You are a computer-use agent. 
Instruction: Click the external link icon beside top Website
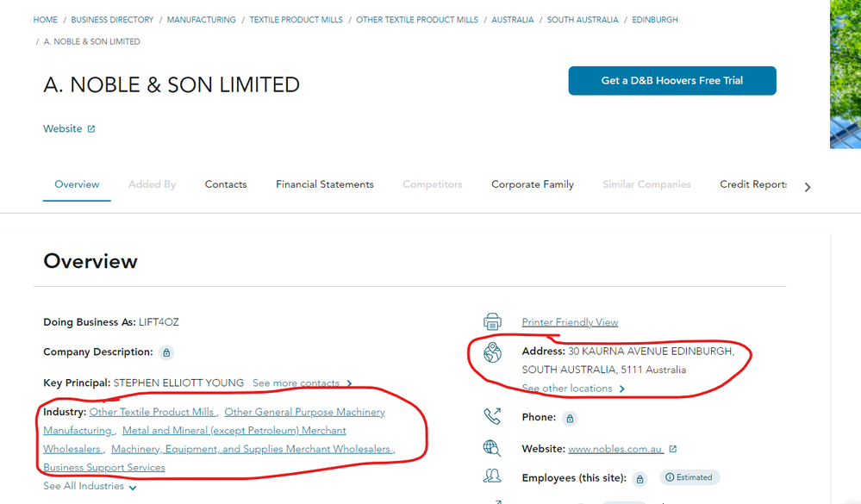pyautogui.click(x=91, y=129)
